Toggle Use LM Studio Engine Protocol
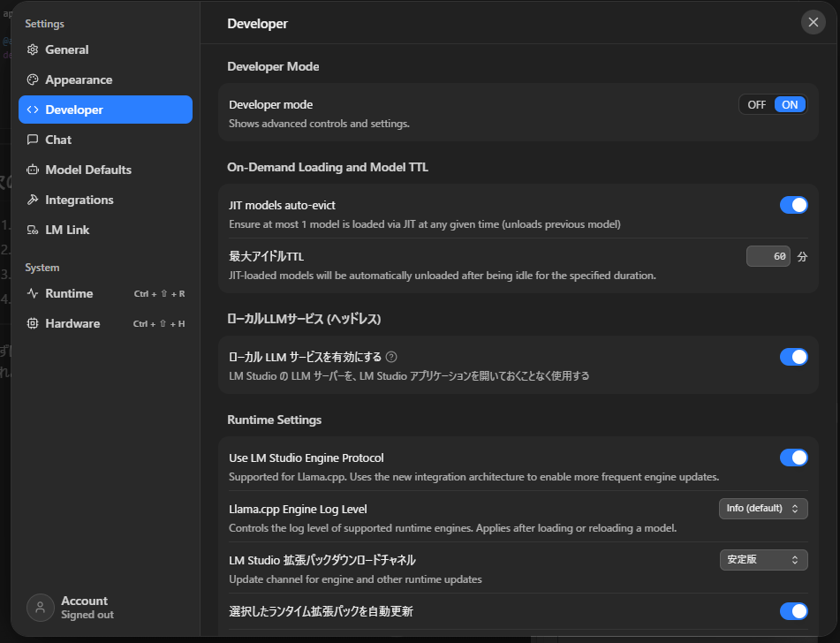 click(793, 458)
